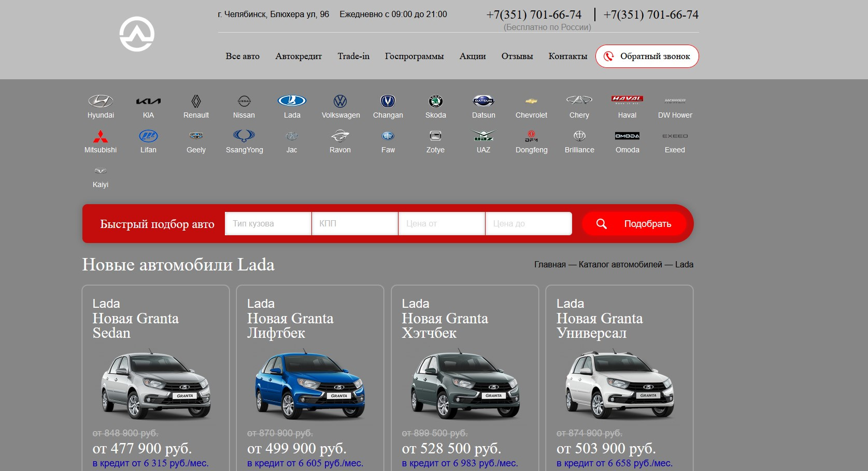Click the second phone number after the divider
Viewport: 868px width, 471px height.
[651, 15]
